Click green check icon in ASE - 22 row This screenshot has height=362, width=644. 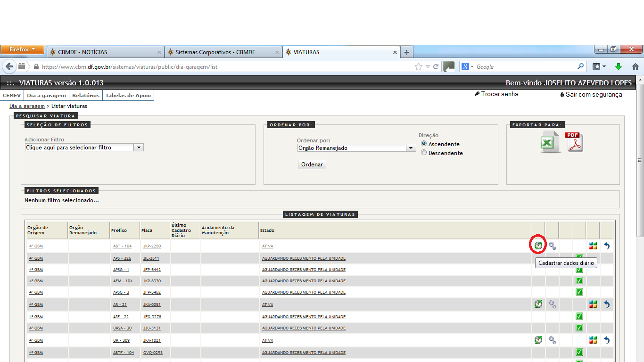pyautogui.click(x=579, y=316)
